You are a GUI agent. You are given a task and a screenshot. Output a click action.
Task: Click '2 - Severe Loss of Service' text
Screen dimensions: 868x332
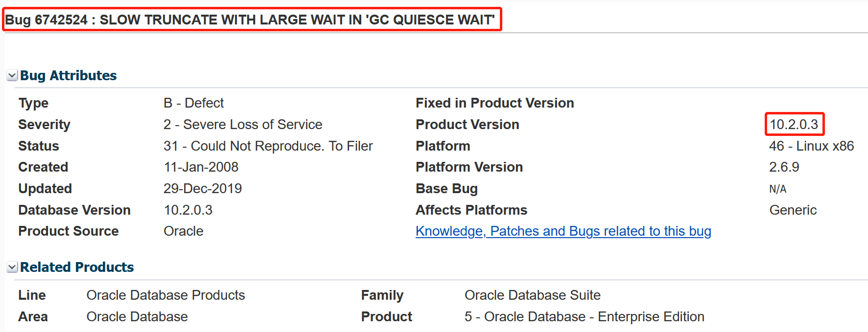point(243,125)
